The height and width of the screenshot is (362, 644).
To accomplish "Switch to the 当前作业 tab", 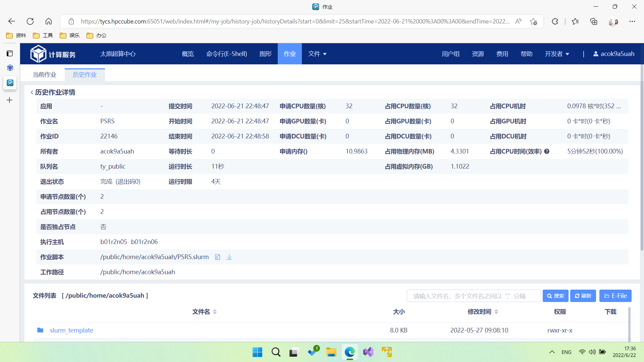I will (x=44, y=75).
